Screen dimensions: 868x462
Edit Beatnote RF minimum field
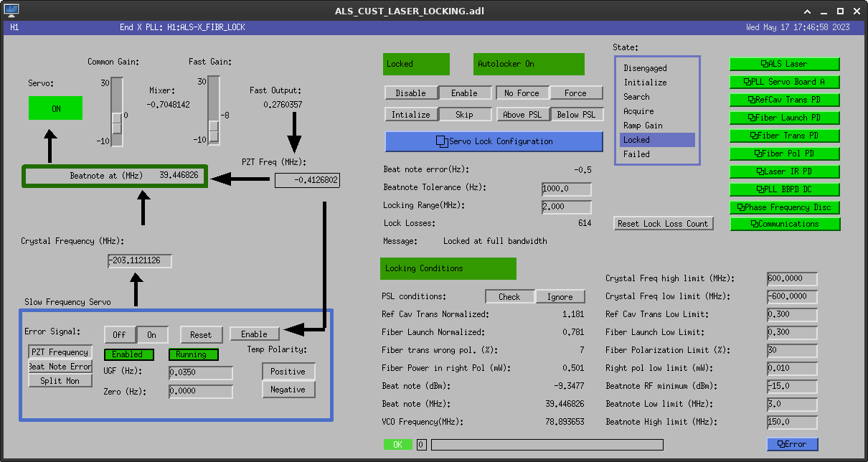(x=792, y=386)
